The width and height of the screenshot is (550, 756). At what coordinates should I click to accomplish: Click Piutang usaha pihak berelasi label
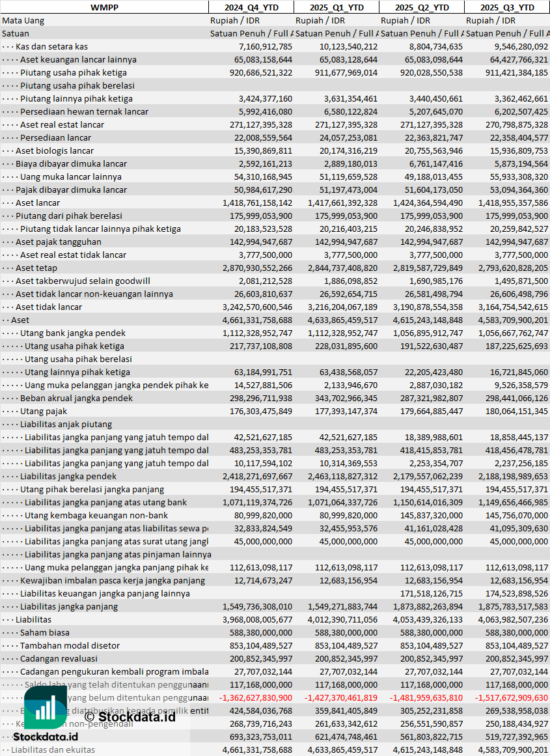click(77, 86)
